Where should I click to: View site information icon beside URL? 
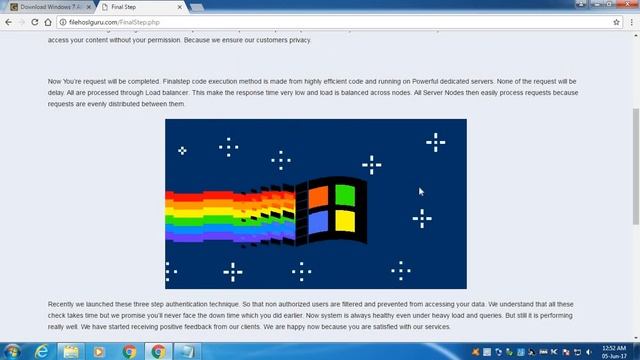[x=63, y=22]
